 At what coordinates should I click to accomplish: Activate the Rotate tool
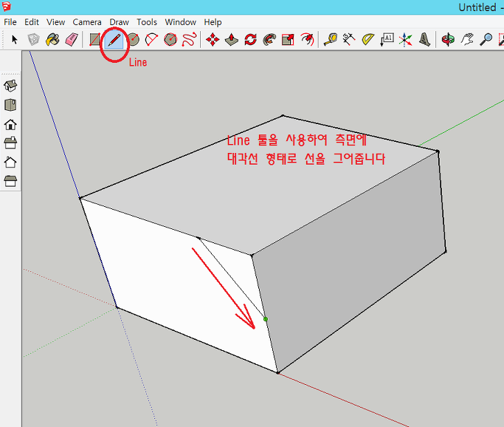click(250, 40)
